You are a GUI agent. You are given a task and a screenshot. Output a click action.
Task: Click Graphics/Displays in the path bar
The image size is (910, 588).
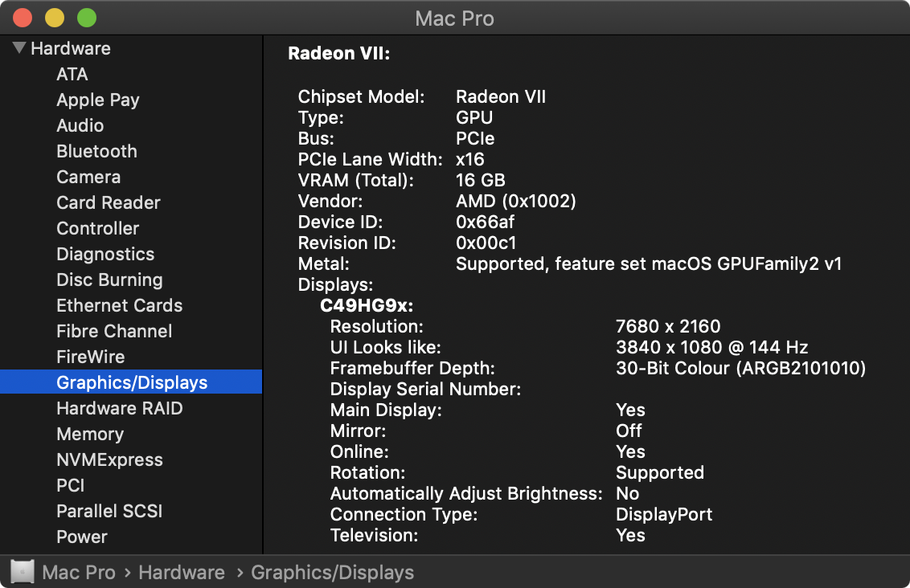click(332, 573)
